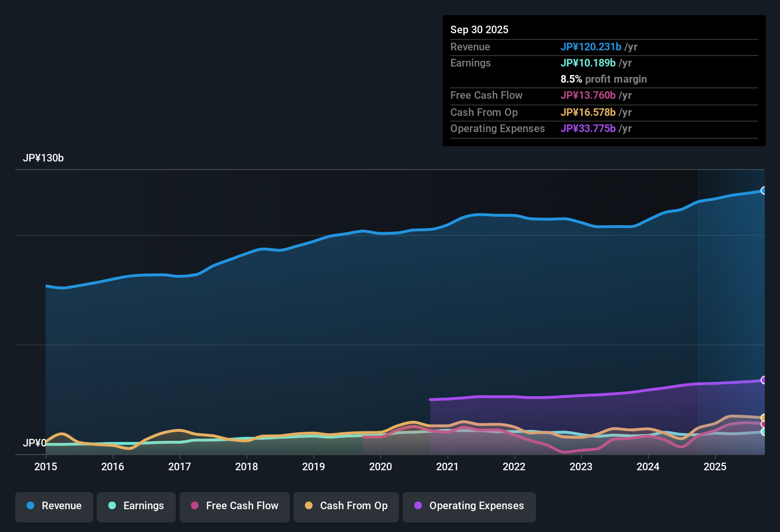Viewport: 780px width, 532px height.
Task: Click the JP¥120.231b revenue value
Action: point(591,47)
